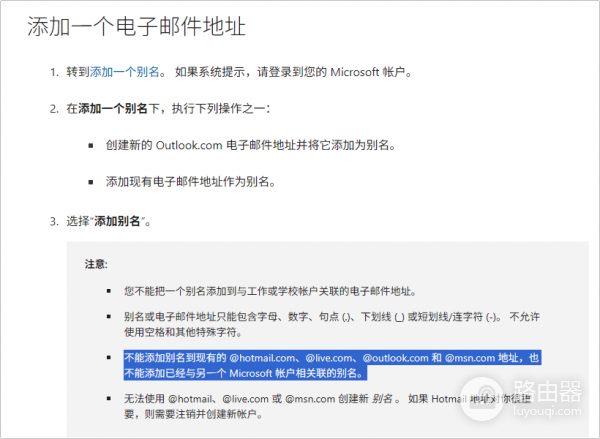The width and height of the screenshot is (600, 439).
Task: Click step 2 text 执行下列操作之一
Action: point(221,109)
